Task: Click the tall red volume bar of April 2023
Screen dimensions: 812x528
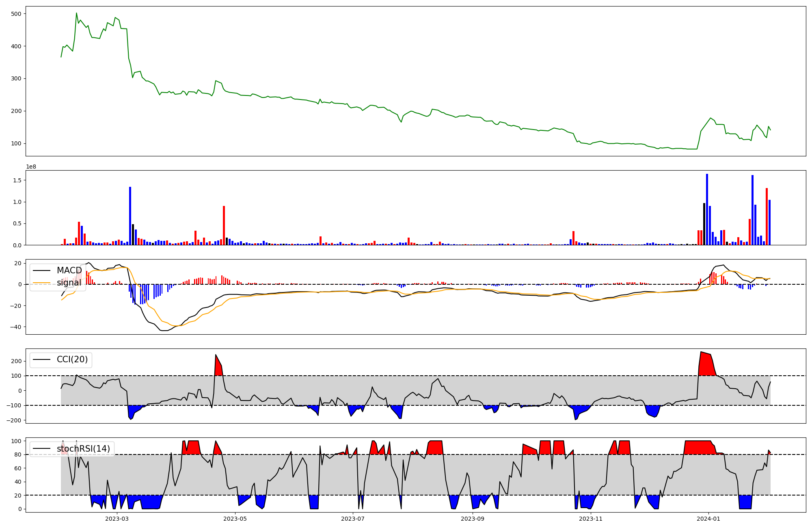Action: [224, 225]
